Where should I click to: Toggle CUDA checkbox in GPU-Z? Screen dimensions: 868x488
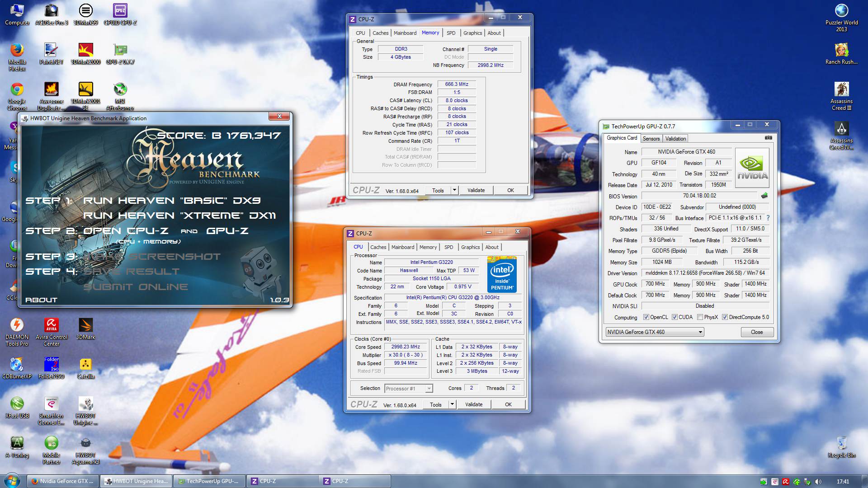(675, 317)
